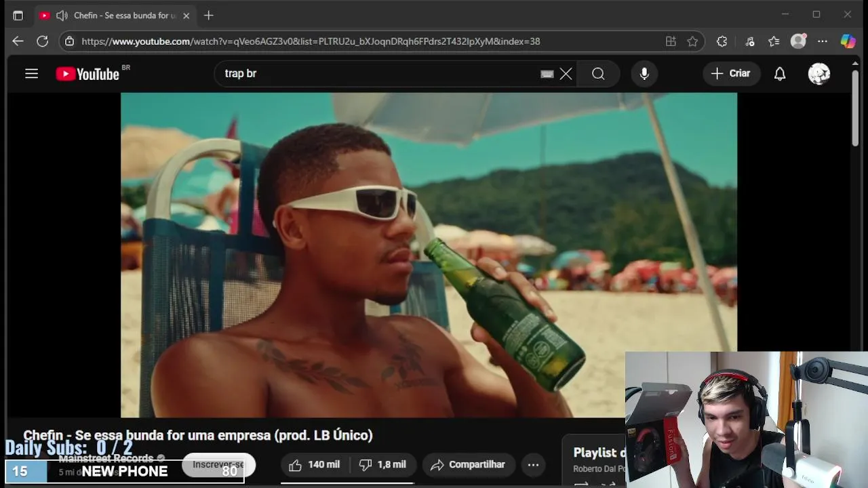Image resolution: width=868 pixels, height=488 pixels.
Task: Share the video via Compartilhar
Action: [468, 465]
